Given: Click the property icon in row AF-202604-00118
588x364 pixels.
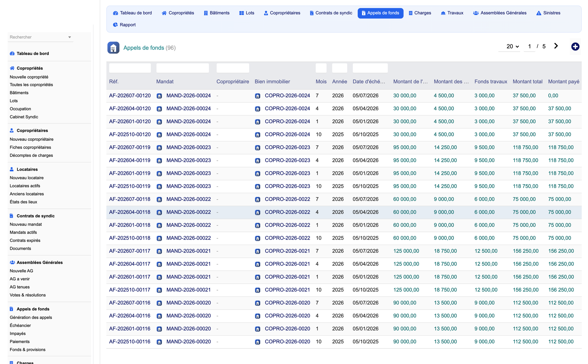Looking at the screenshot, I should pos(257,213).
